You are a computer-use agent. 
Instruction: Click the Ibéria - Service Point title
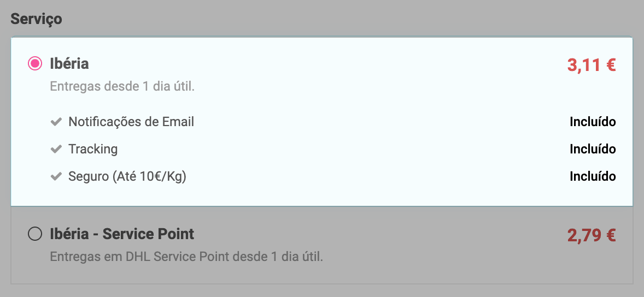(x=122, y=234)
